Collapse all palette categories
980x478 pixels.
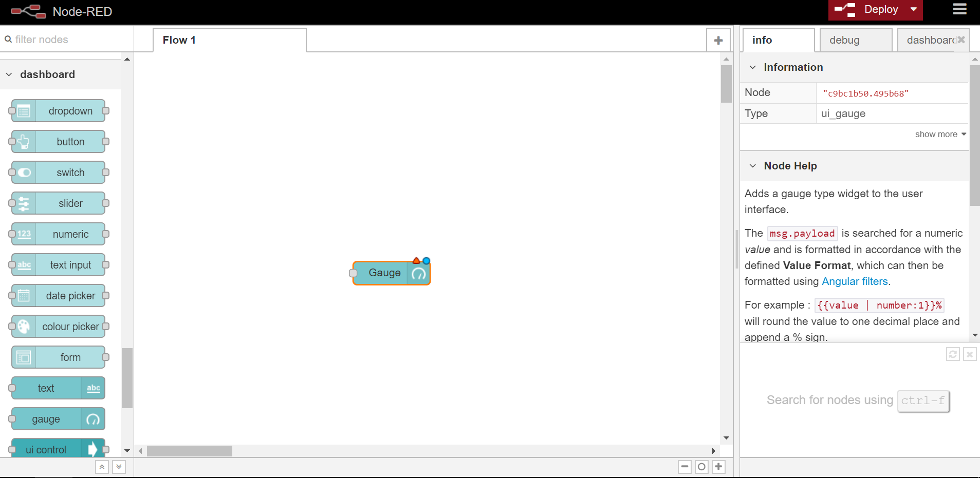[x=102, y=467]
